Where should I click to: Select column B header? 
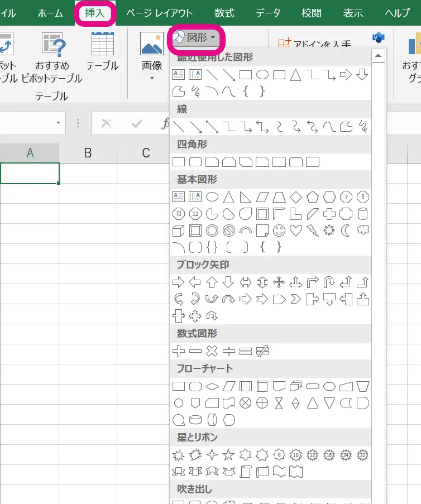tap(88, 153)
